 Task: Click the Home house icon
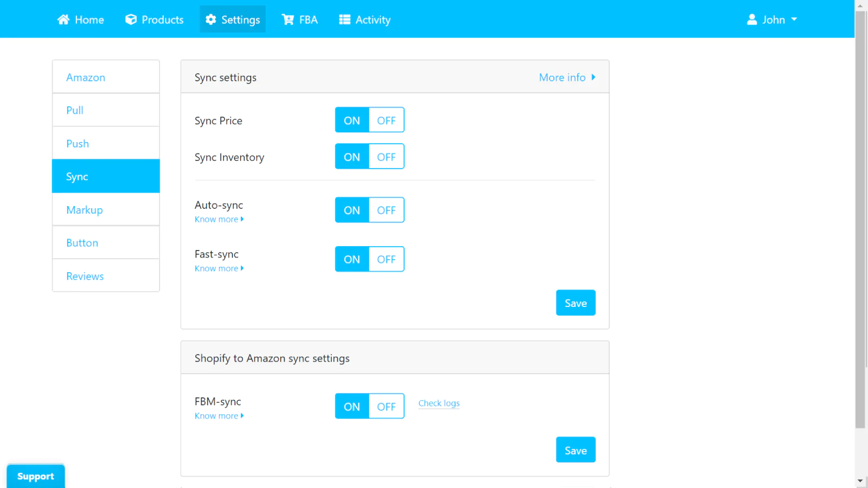[63, 20]
